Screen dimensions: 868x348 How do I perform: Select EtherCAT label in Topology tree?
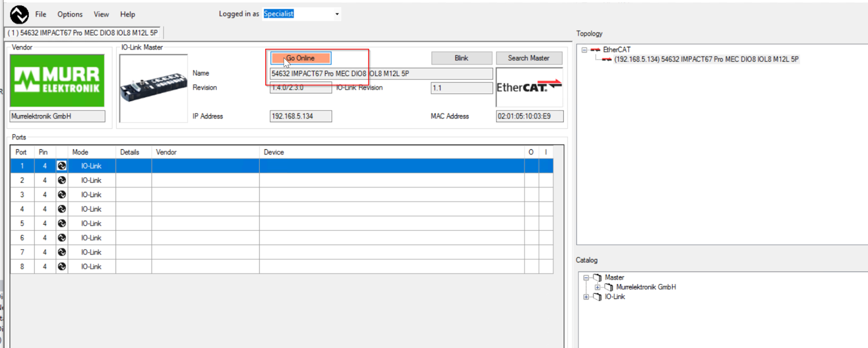click(617, 49)
